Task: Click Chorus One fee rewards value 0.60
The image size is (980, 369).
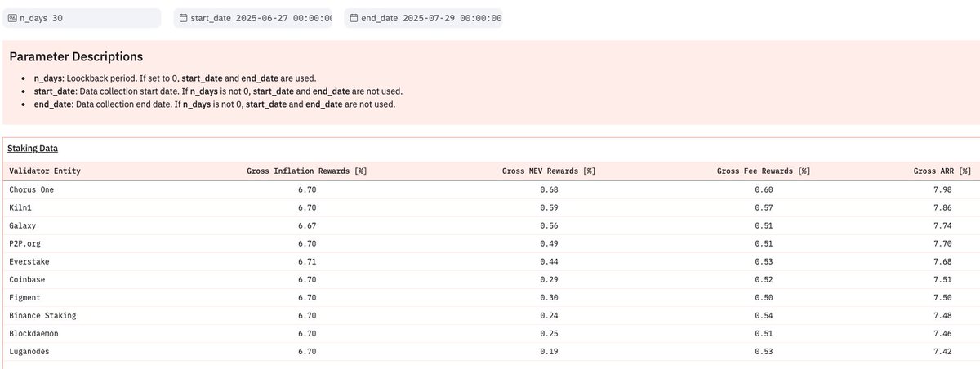Action: (764, 189)
